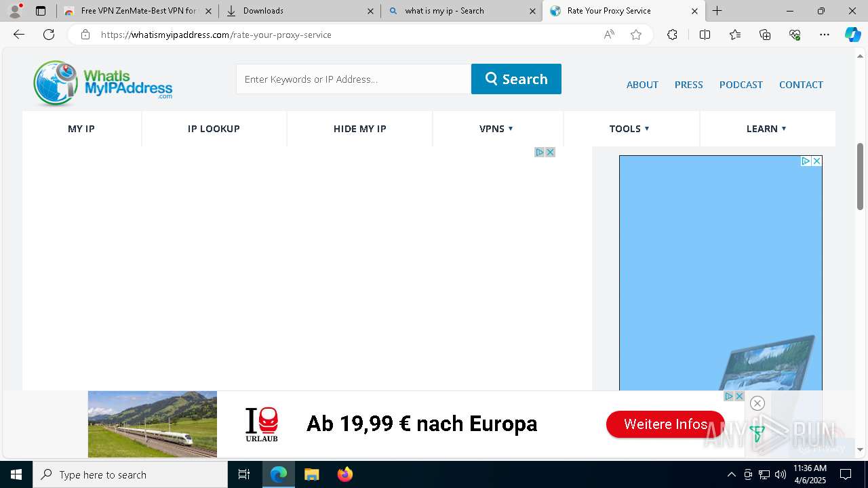This screenshot has width=868, height=488.
Task: Open the notification center
Action: (846, 474)
